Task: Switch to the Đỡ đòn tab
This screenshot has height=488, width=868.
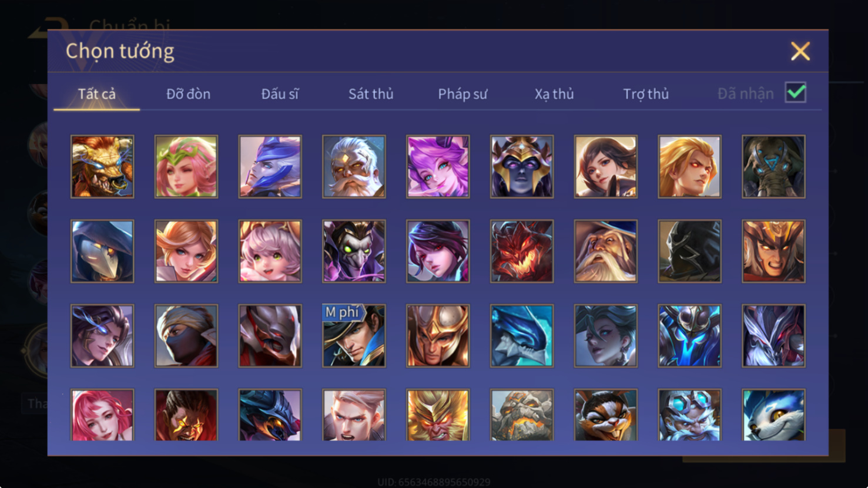Action: pos(188,94)
